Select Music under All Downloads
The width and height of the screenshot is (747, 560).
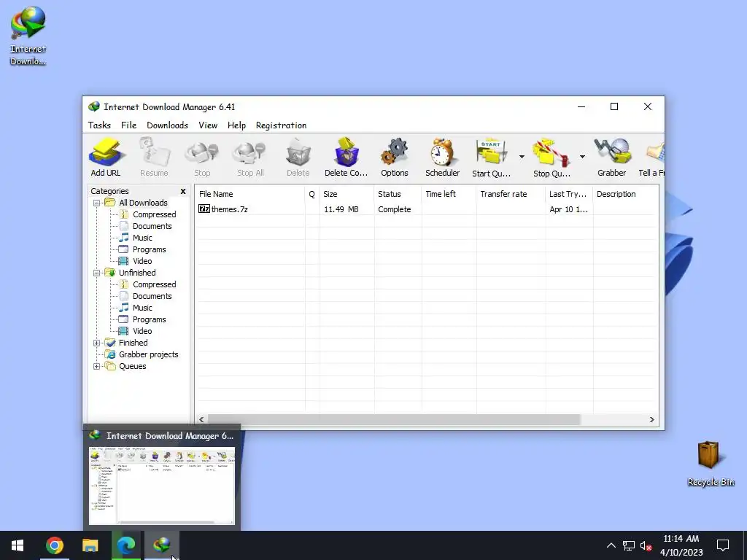[x=142, y=238]
